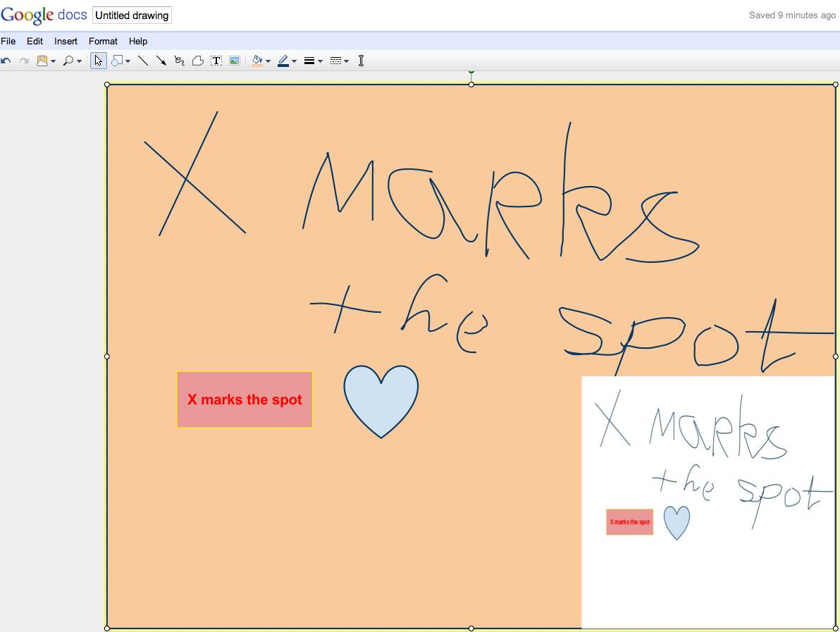
Task: Click the Redo icon
Action: point(24,61)
